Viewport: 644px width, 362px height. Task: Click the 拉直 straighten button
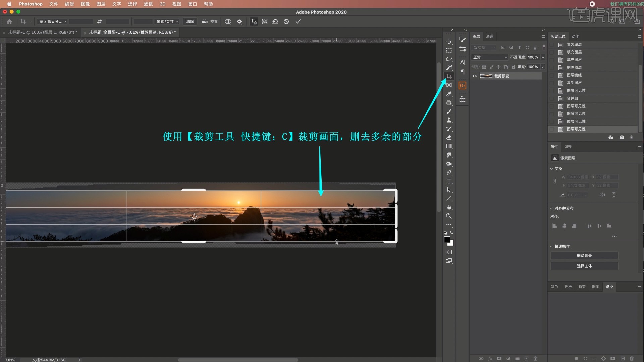[x=210, y=21]
